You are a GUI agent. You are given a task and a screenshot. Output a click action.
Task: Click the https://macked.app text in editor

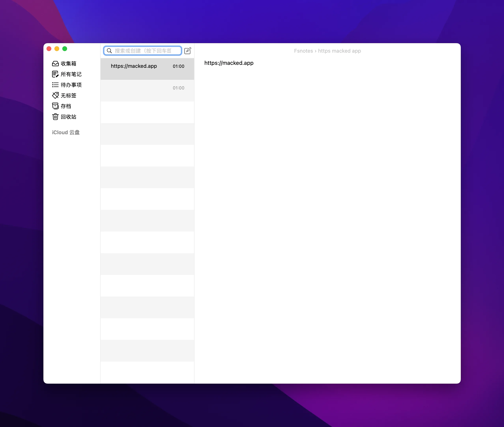229,63
